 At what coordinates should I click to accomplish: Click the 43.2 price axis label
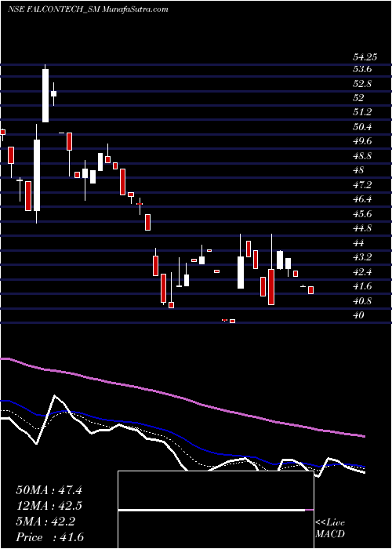362,257
